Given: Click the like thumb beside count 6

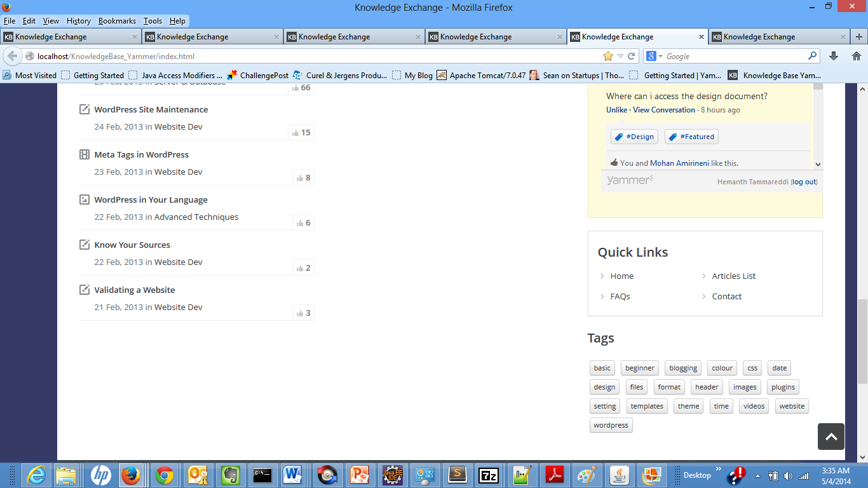Looking at the screenshot, I should [x=300, y=223].
